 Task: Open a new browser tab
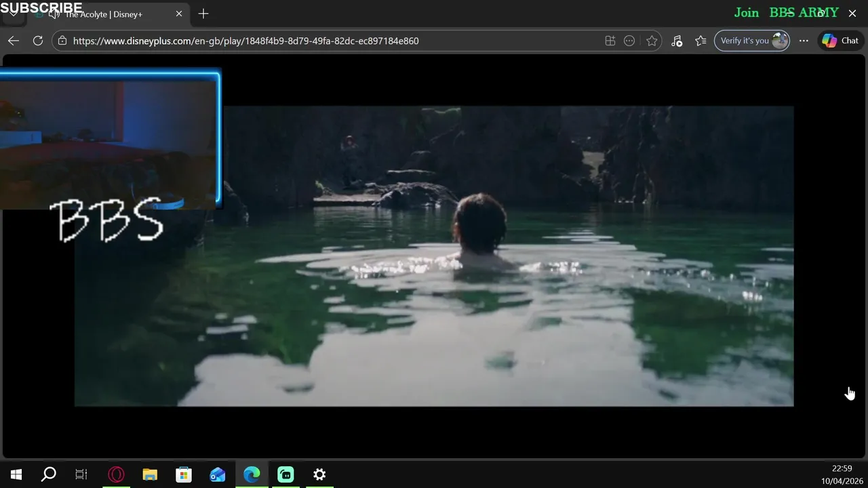coord(203,14)
